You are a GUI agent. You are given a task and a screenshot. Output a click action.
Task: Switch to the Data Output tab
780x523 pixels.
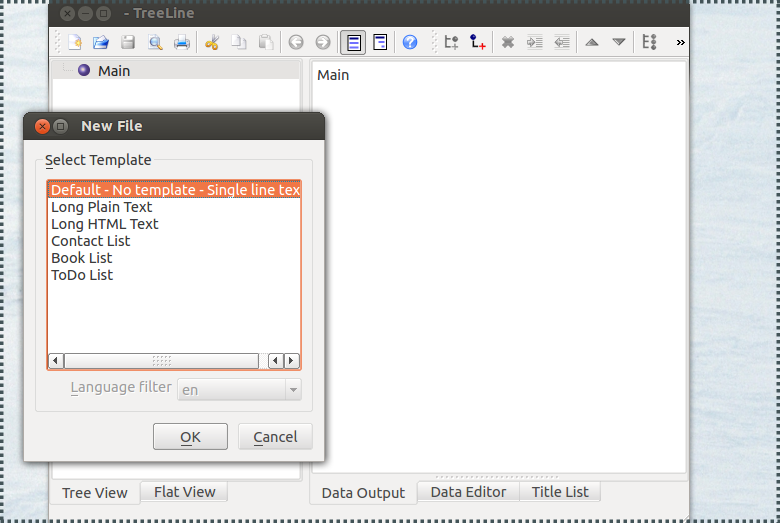[x=363, y=493]
